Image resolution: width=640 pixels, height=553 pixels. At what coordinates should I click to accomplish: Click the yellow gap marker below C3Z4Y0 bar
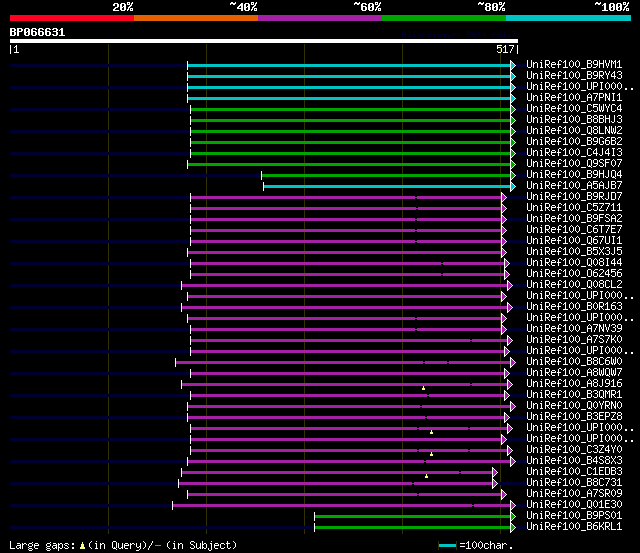[x=431, y=454]
